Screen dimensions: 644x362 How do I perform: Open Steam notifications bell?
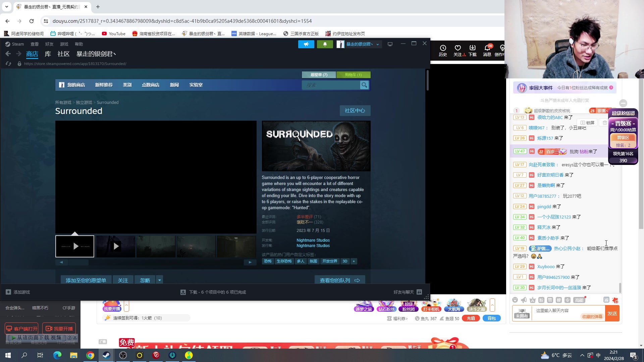coord(325,44)
